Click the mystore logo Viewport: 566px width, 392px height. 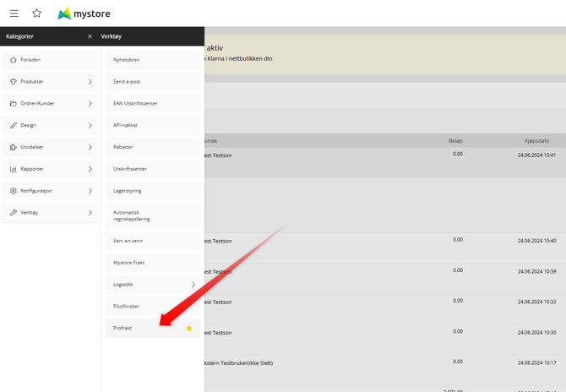[x=84, y=14]
